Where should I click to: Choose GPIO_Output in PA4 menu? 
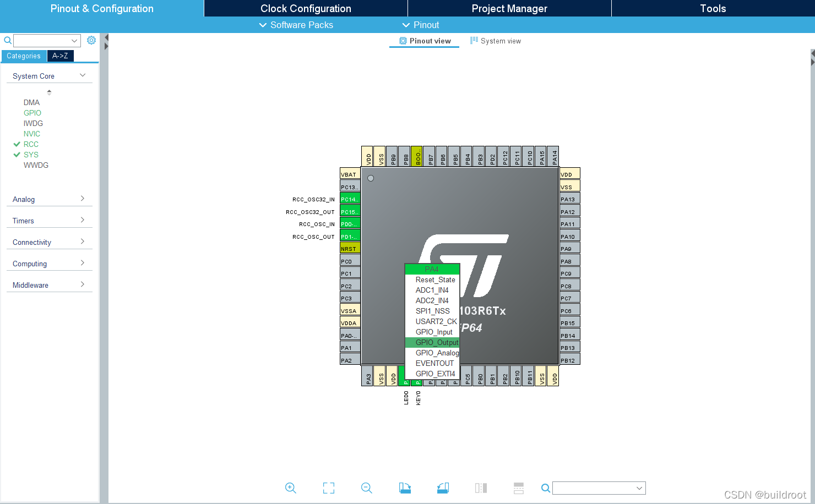(x=432, y=342)
